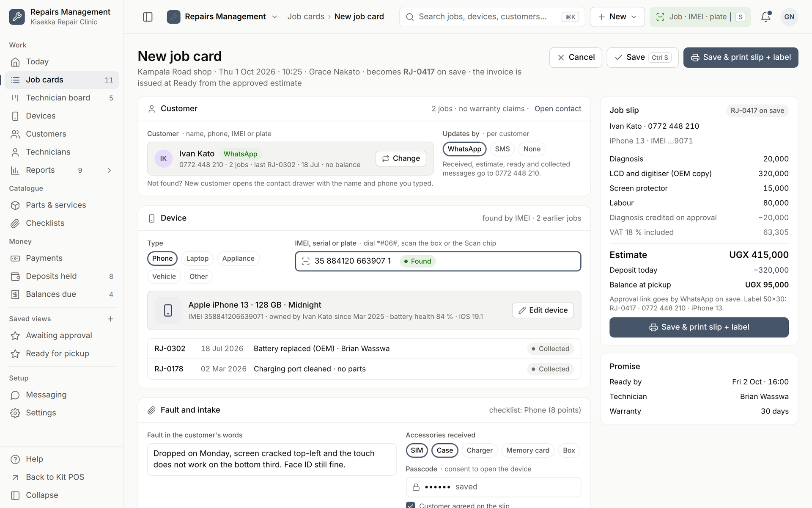Click Change customer button
Screen dimensions: 812x508
tap(401, 159)
